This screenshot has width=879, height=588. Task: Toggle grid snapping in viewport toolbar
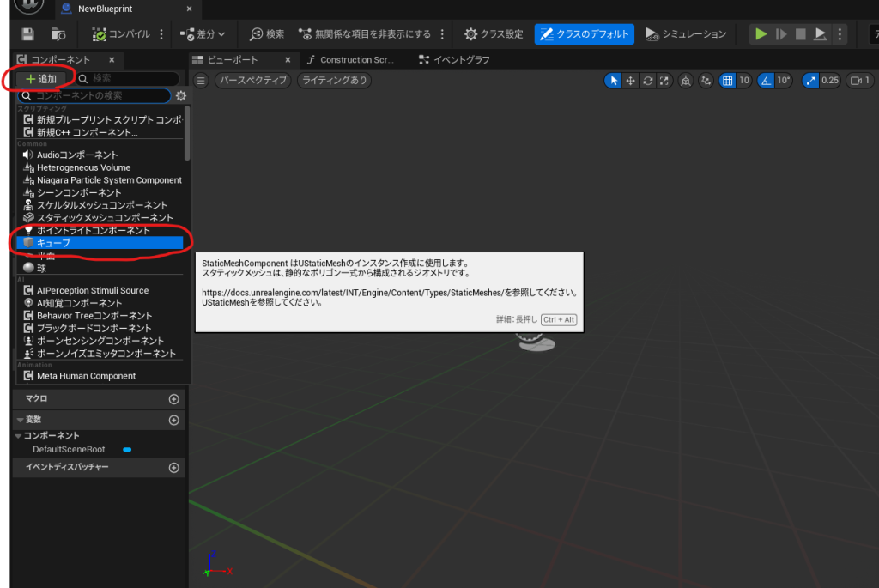(728, 81)
